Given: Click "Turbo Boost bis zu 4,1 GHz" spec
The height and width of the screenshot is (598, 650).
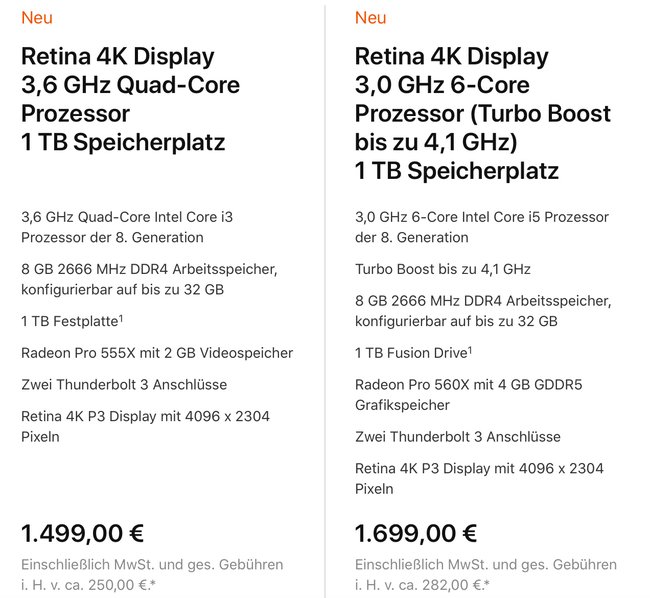Looking at the screenshot, I should click(x=443, y=269).
